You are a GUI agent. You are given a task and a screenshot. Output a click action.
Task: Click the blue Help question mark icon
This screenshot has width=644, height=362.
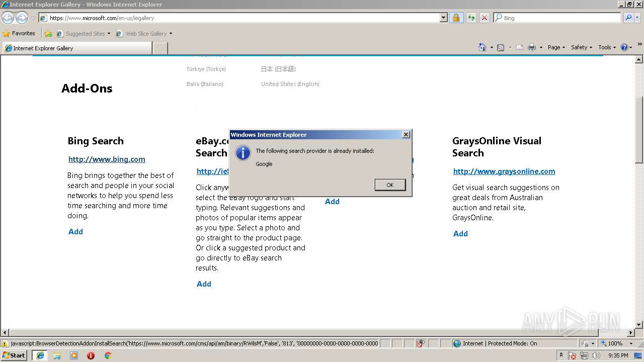click(624, 47)
